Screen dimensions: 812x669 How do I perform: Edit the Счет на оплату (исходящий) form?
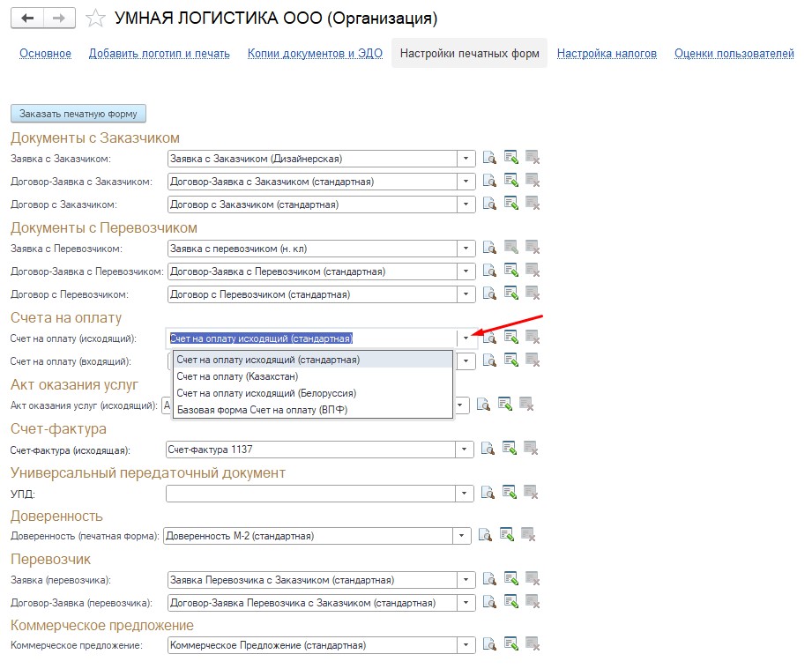tap(511, 337)
